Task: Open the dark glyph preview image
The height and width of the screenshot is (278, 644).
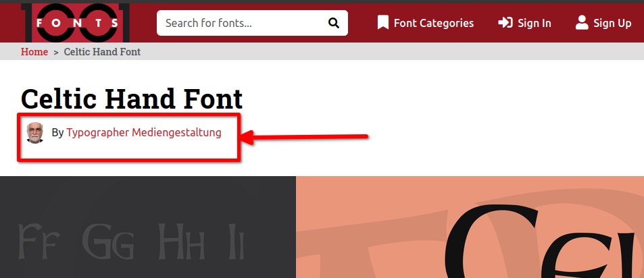Action: point(148,227)
